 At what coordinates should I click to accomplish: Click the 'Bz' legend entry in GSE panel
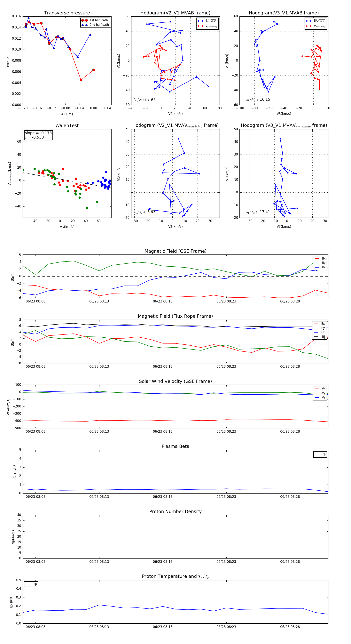[x=320, y=267]
